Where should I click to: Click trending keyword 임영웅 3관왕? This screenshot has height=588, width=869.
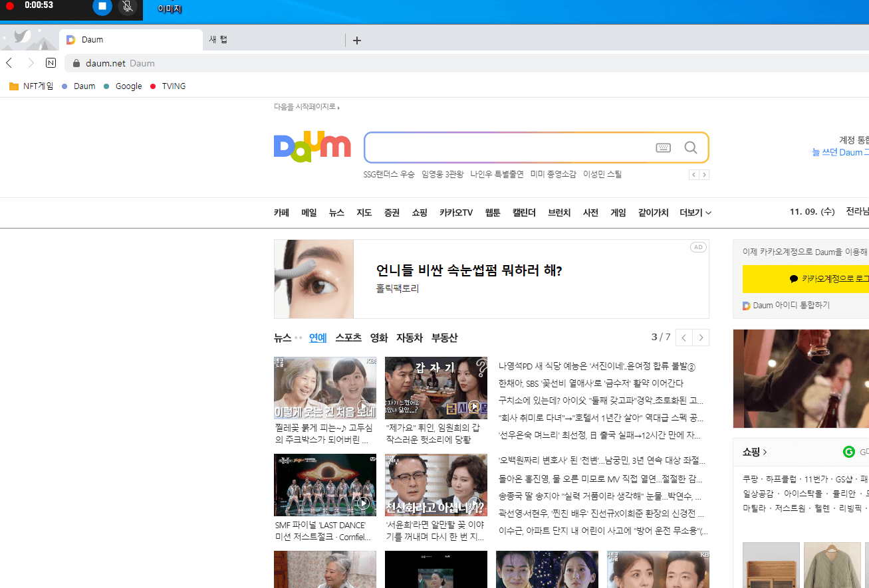pos(442,174)
